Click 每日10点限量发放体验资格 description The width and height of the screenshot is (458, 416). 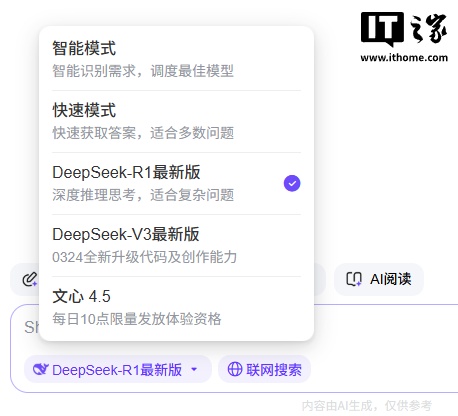coord(137,319)
